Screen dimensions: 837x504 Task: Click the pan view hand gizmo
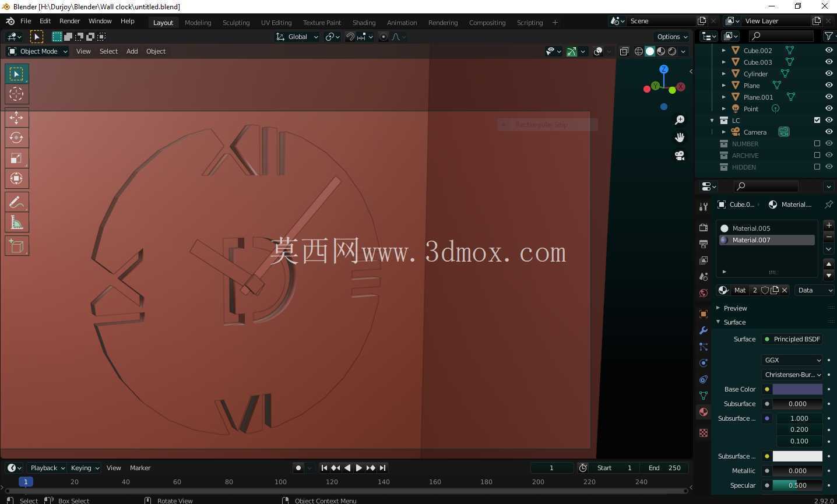coord(680,138)
